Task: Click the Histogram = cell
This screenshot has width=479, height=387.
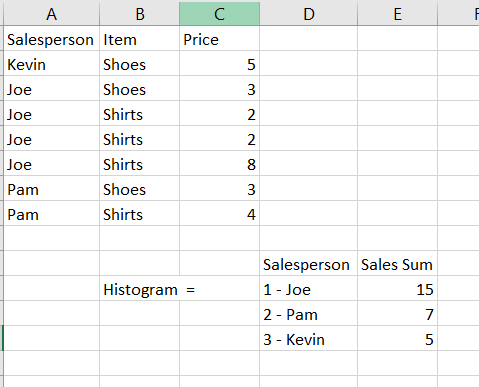Action: (139, 288)
